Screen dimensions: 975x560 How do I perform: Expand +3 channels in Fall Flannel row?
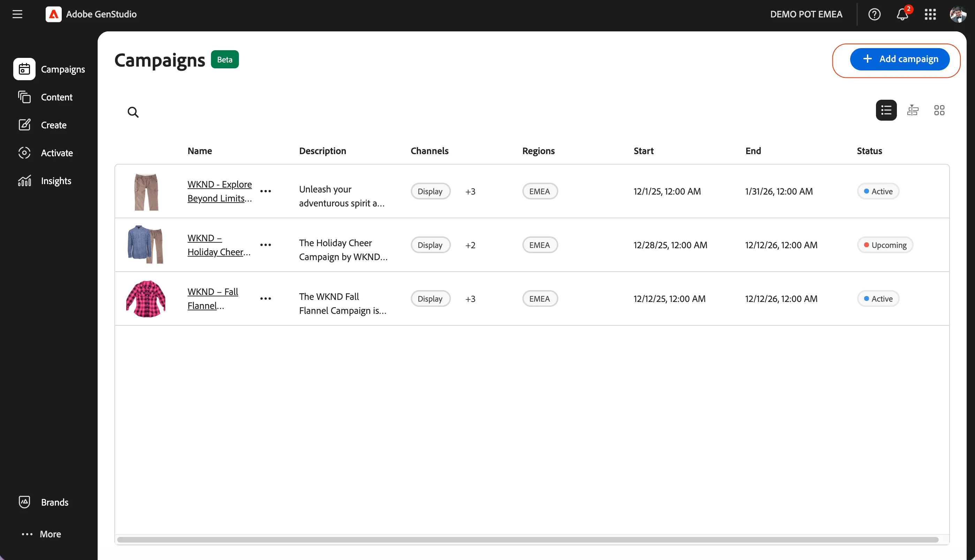(x=470, y=299)
